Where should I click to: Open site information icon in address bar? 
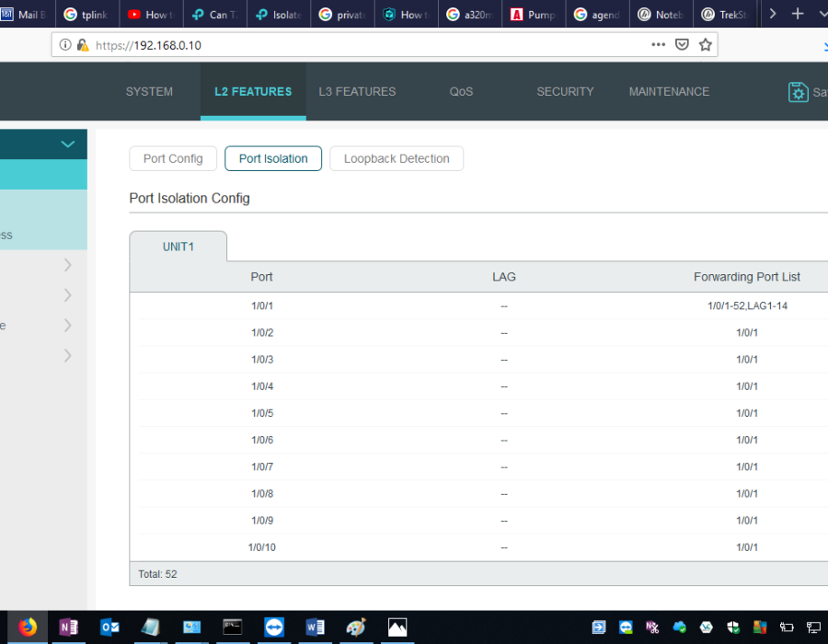point(65,45)
